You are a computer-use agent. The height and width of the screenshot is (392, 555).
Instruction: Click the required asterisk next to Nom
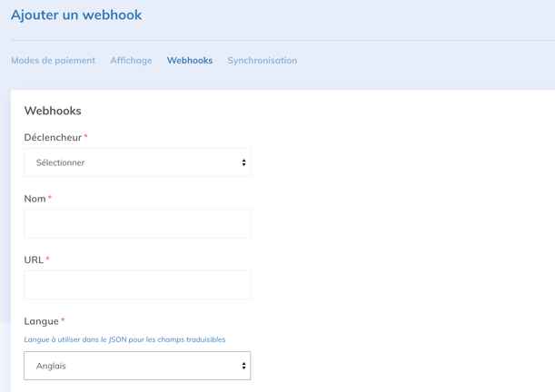pyautogui.click(x=50, y=198)
